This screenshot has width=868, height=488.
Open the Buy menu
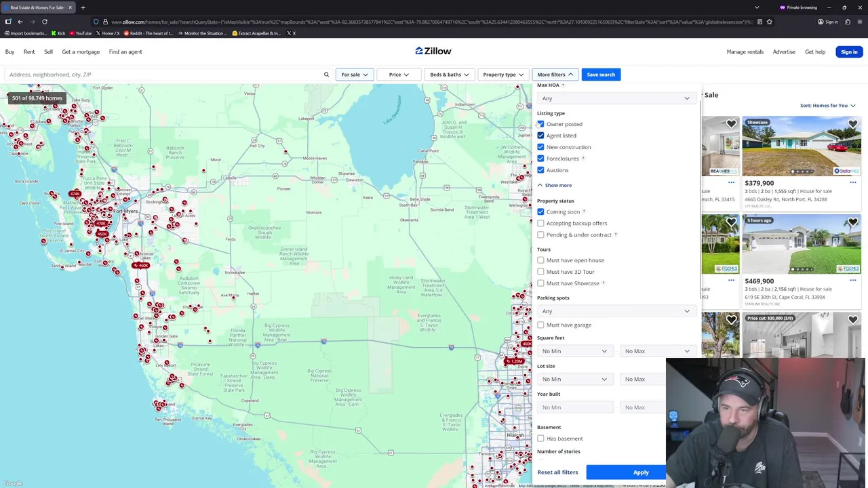pyautogui.click(x=10, y=52)
